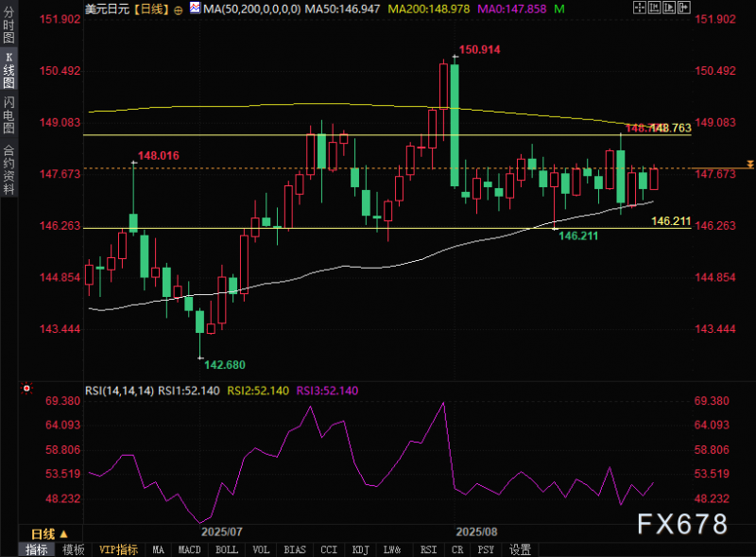Switch indicator to CR

coord(457,549)
